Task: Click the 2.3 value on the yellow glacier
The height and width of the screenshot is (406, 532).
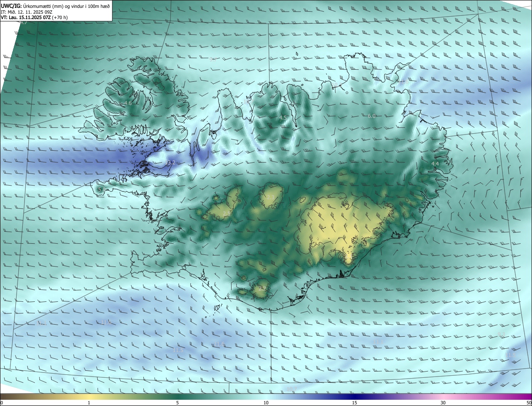Action: 271,197
